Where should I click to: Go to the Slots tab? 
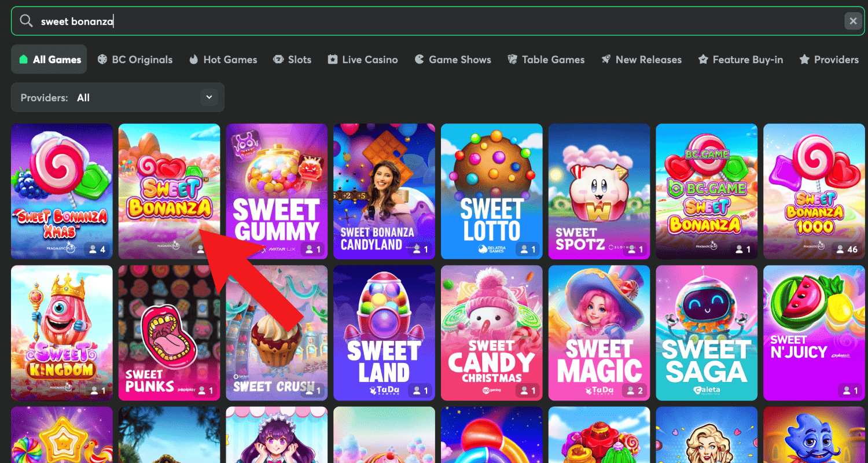click(292, 59)
